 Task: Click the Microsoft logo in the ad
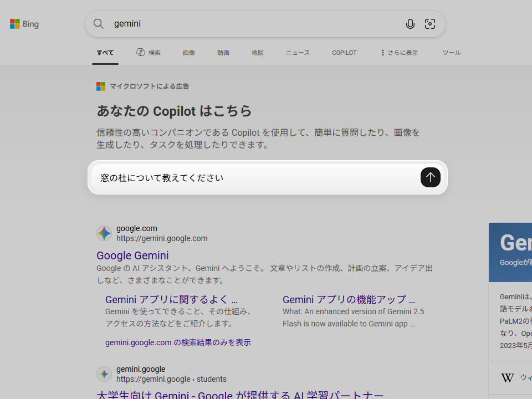coord(100,86)
